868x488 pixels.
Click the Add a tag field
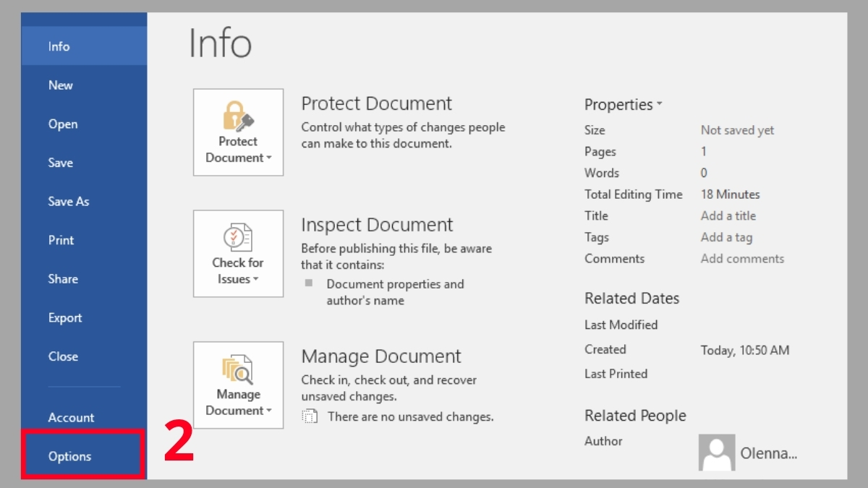point(726,237)
